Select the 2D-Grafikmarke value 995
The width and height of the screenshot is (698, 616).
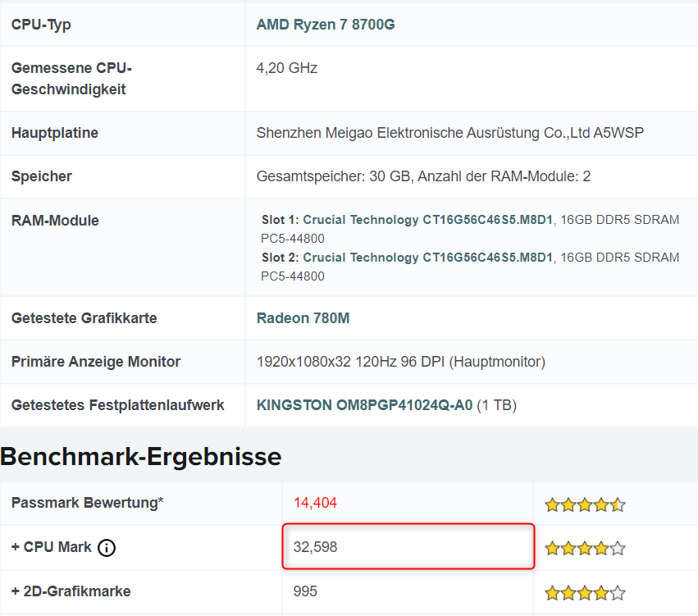pos(305,591)
